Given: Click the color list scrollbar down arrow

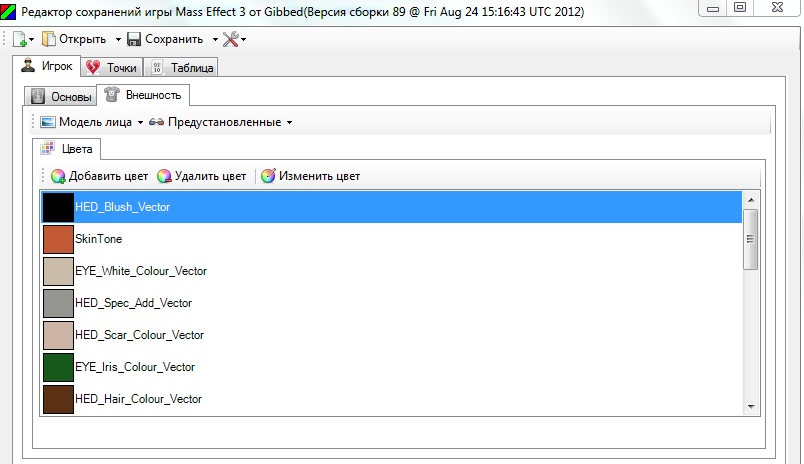Looking at the screenshot, I should pos(751,407).
